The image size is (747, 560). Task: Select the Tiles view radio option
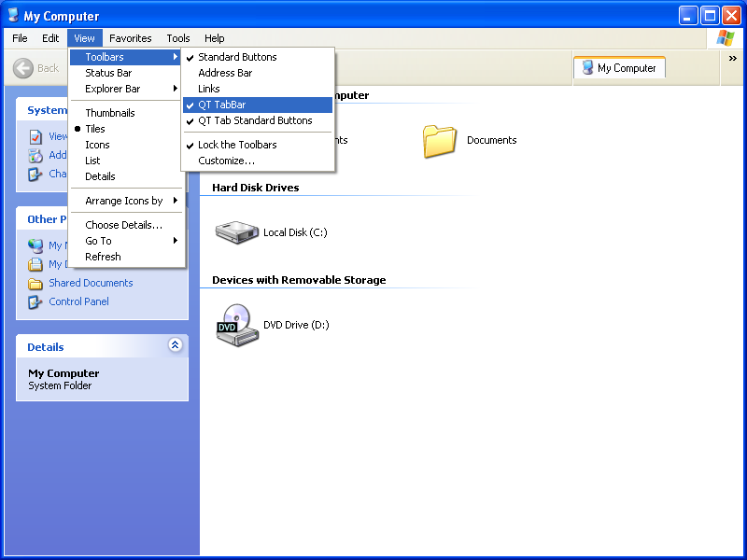pyautogui.click(x=95, y=129)
